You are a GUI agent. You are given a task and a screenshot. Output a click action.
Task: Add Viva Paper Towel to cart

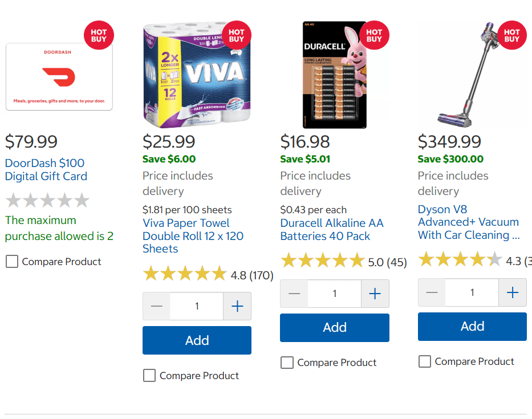tap(197, 340)
